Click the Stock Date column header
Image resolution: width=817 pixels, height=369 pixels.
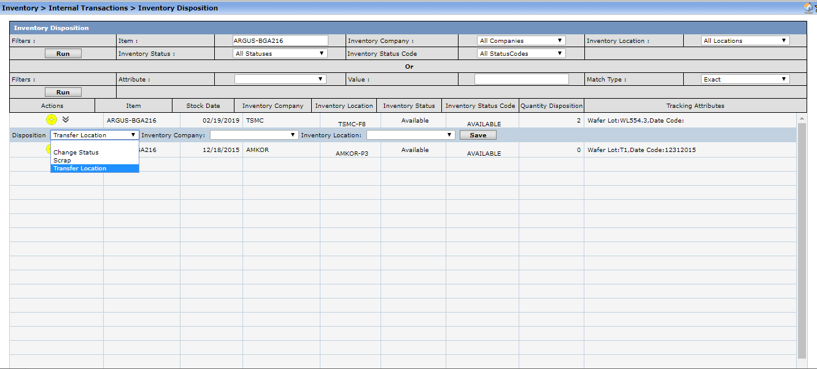click(x=203, y=106)
